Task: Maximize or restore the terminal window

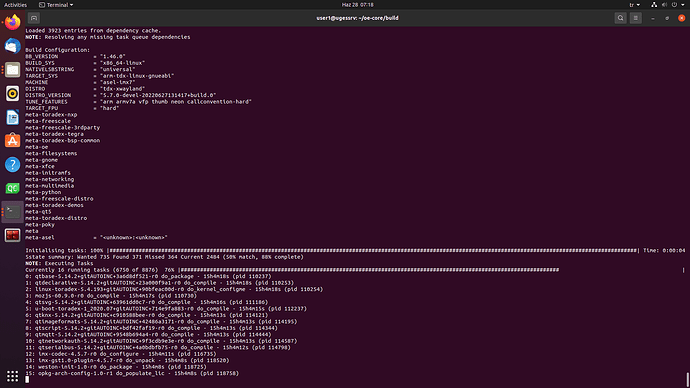Action: pos(667,18)
